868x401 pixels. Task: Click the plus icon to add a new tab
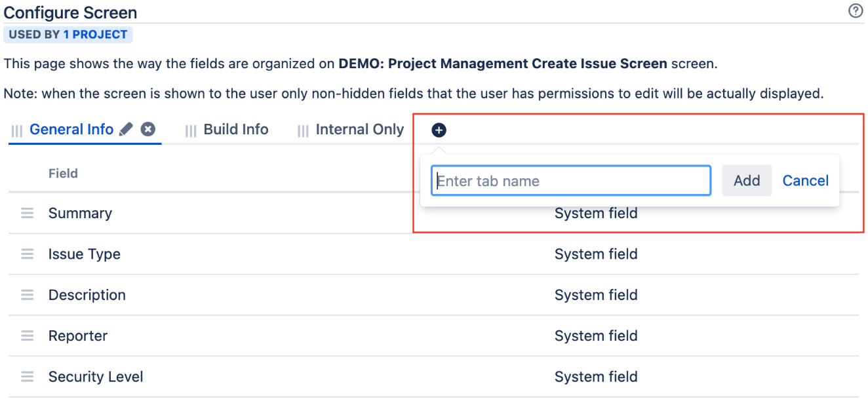(437, 129)
